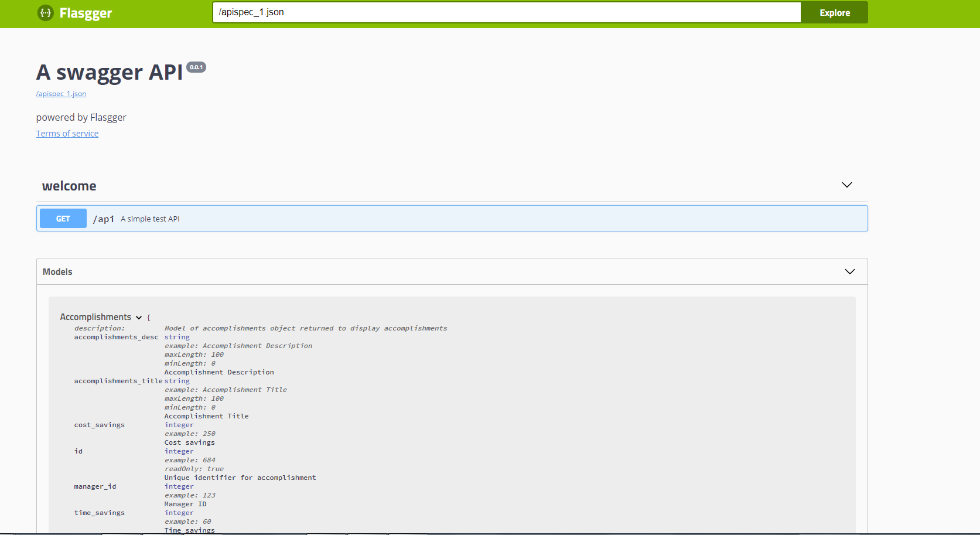Click 'example: Accomplishment Description' text
980x535 pixels.
(x=238, y=346)
